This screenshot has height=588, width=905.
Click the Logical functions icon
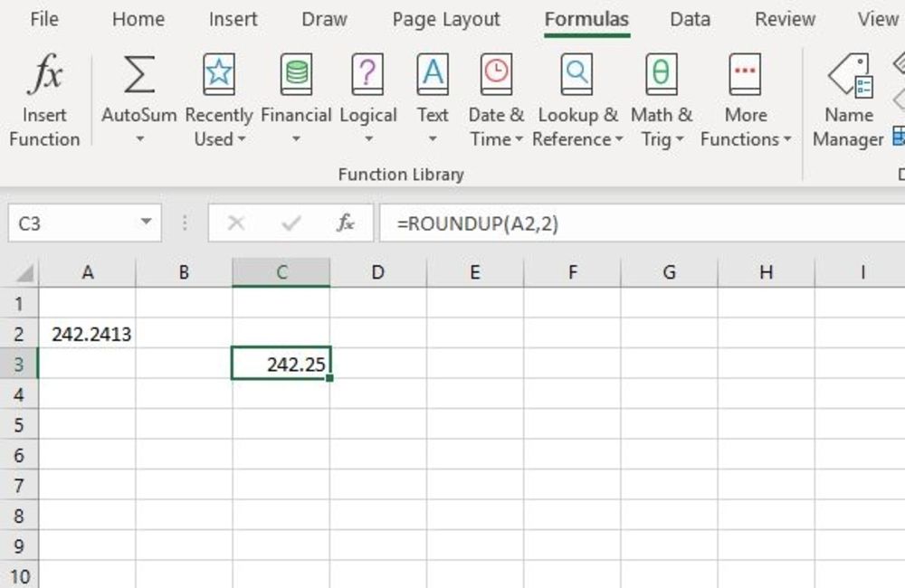[368, 72]
